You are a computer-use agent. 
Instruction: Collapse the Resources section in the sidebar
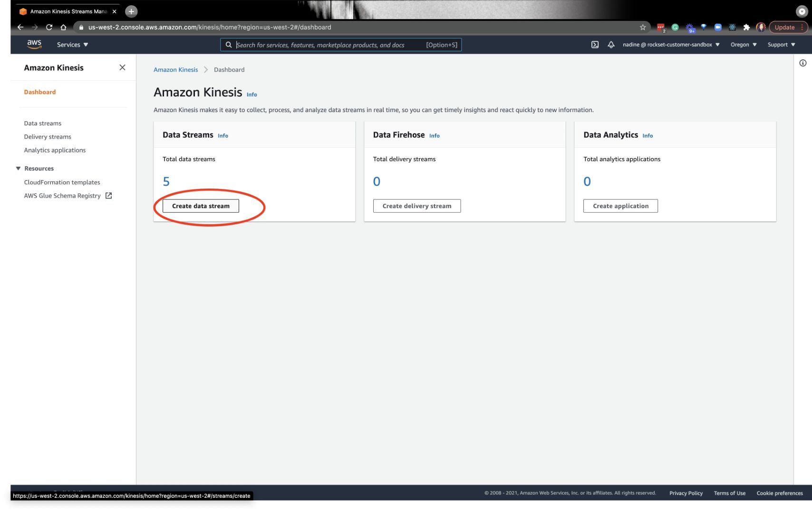(x=18, y=169)
